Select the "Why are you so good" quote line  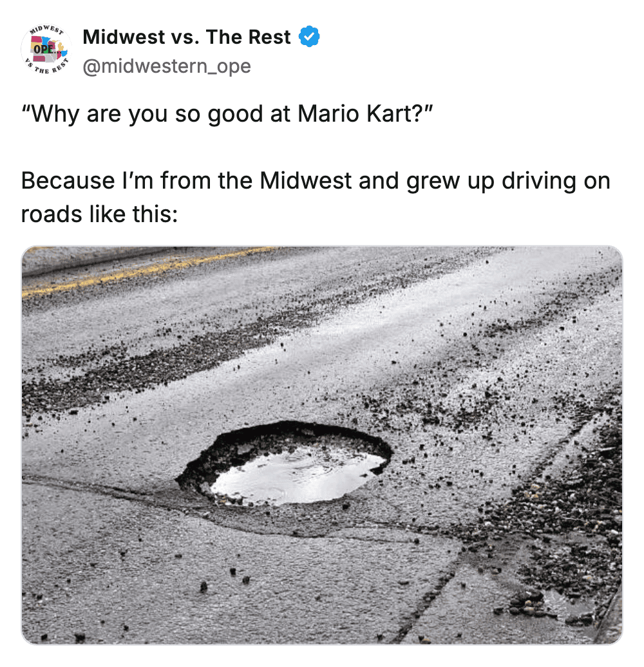[227, 113]
